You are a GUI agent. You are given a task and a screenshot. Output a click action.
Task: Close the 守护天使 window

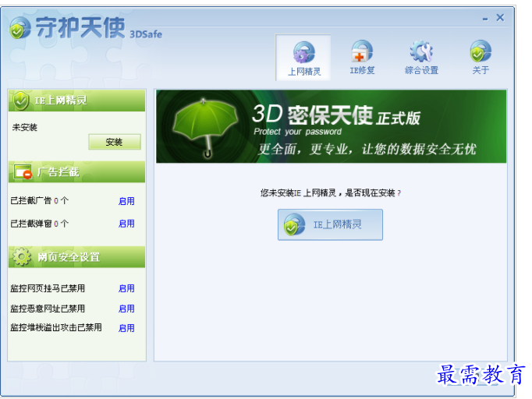[500, 18]
